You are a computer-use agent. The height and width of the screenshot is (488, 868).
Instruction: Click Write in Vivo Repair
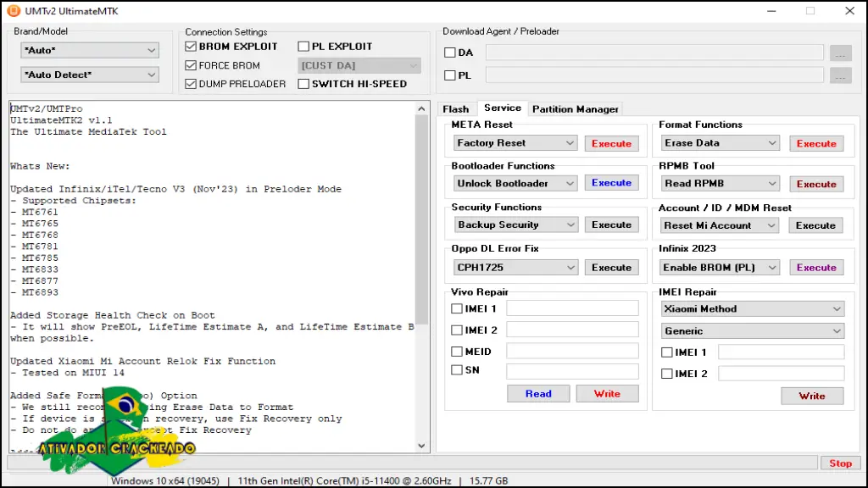point(607,393)
